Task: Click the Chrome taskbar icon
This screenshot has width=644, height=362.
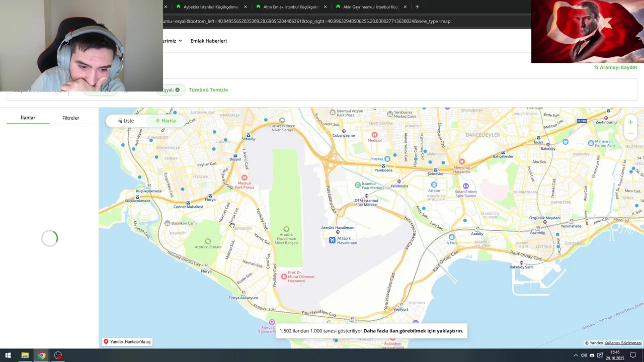Action: point(41,355)
